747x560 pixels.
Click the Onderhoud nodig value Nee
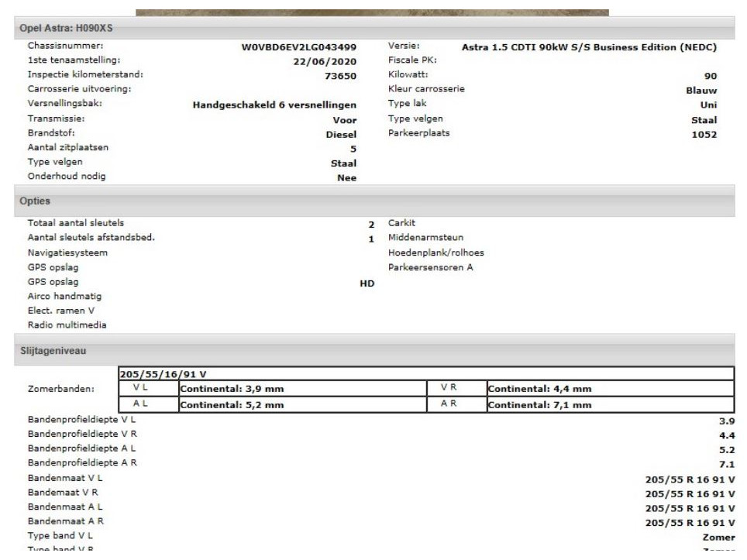346,177
